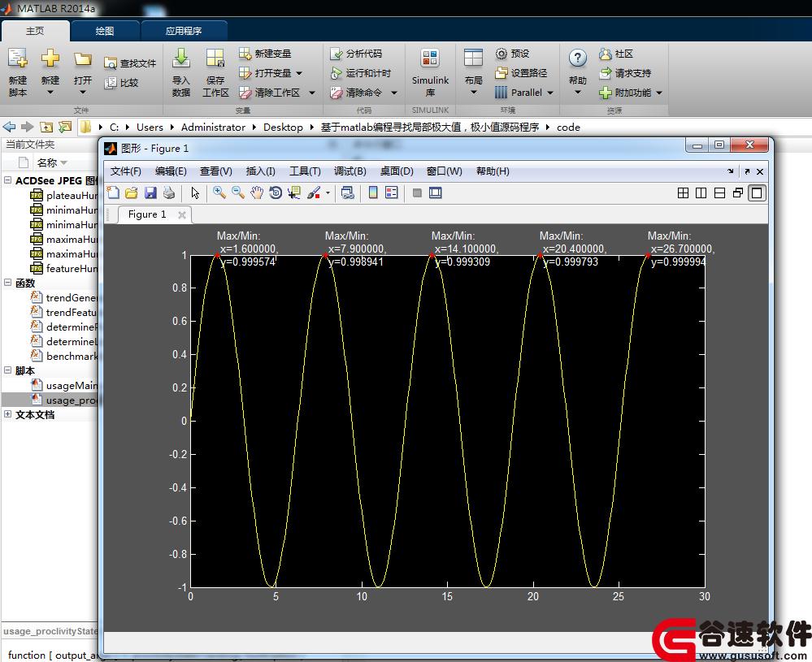Screen dimensions: 812x662
Task: Hide the plot tools panel
Action: (x=417, y=193)
